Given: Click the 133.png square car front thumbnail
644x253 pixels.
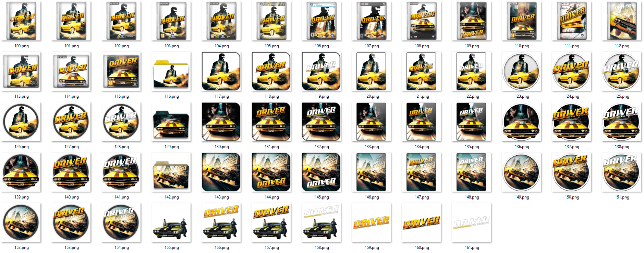Looking at the screenshot, I should pyautogui.click(x=372, y=122).
